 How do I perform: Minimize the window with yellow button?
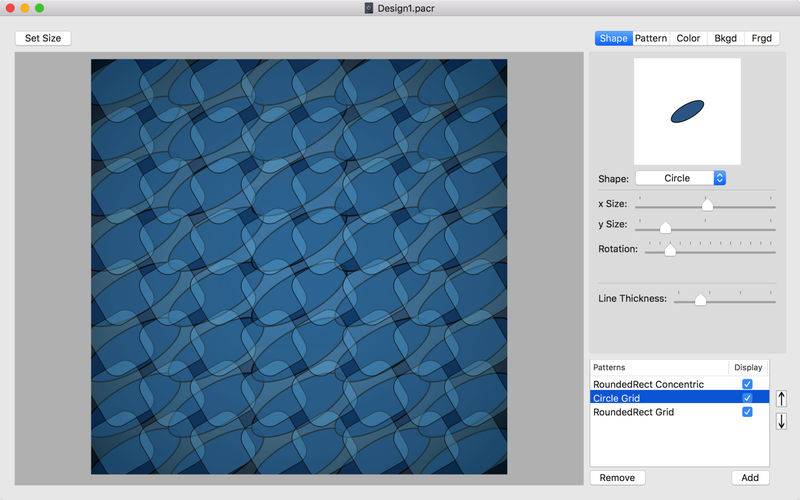tap(24, 8)
